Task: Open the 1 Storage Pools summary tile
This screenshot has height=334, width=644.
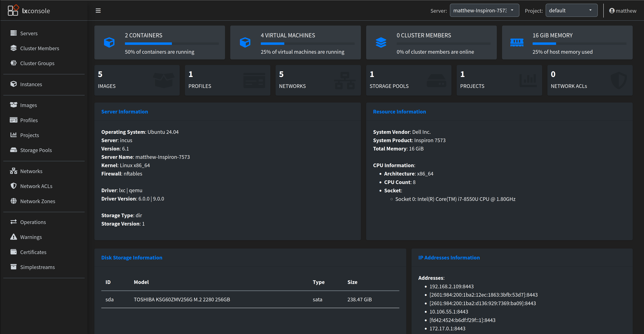Action: pos(409,80)
